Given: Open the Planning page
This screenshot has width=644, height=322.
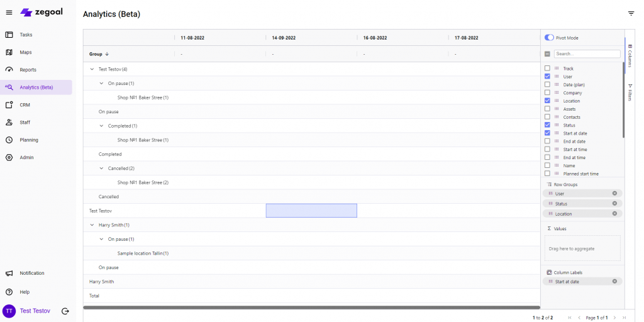Looking at the screenshot, I should 29,140.
